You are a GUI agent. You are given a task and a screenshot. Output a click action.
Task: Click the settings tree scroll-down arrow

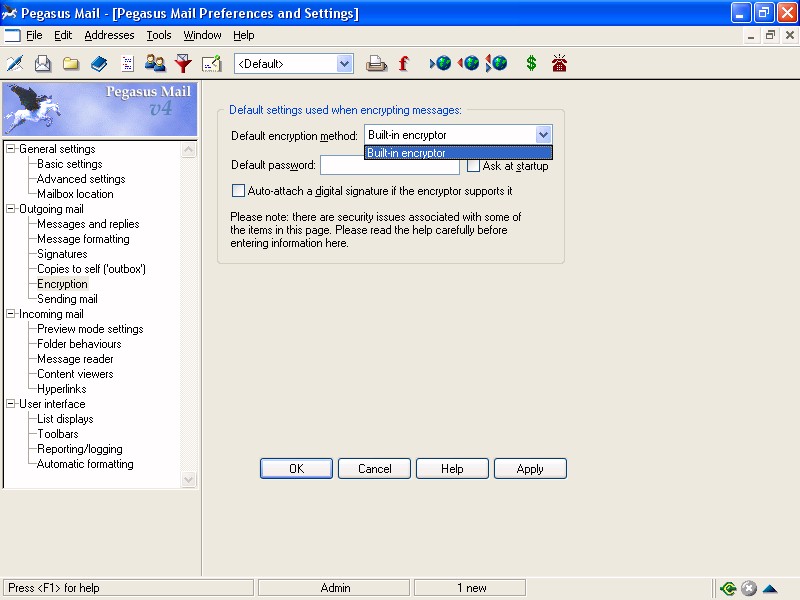(189, 480)
